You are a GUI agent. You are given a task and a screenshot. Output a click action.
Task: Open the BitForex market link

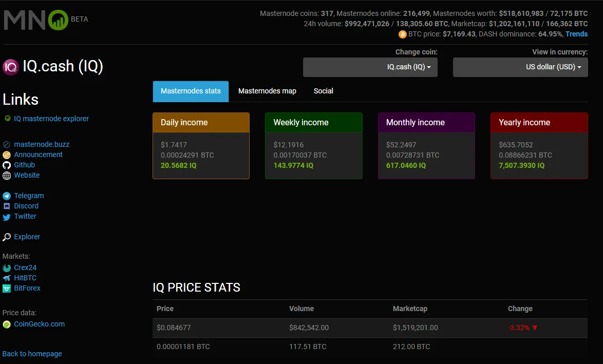(27, 289)
